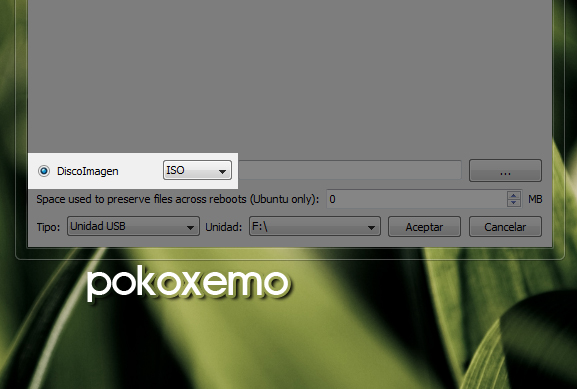Increase persistence space with the up arrow
This screenshot has width=577, height=389.
point(514,195)
